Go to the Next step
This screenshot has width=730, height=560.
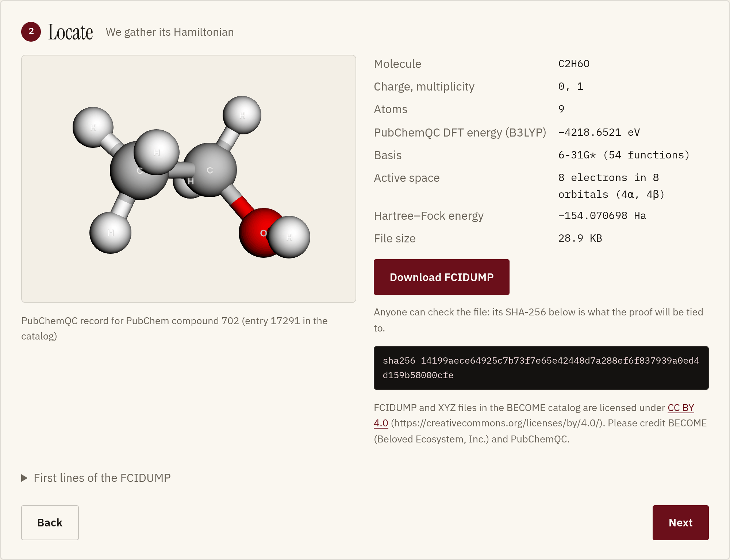(x=680, y=522)
